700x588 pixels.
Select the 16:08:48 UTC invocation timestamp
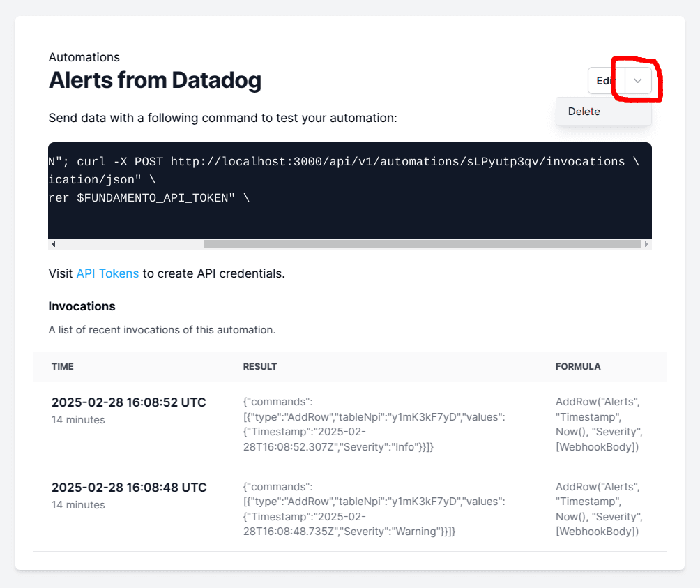click(x=129, y=488)
